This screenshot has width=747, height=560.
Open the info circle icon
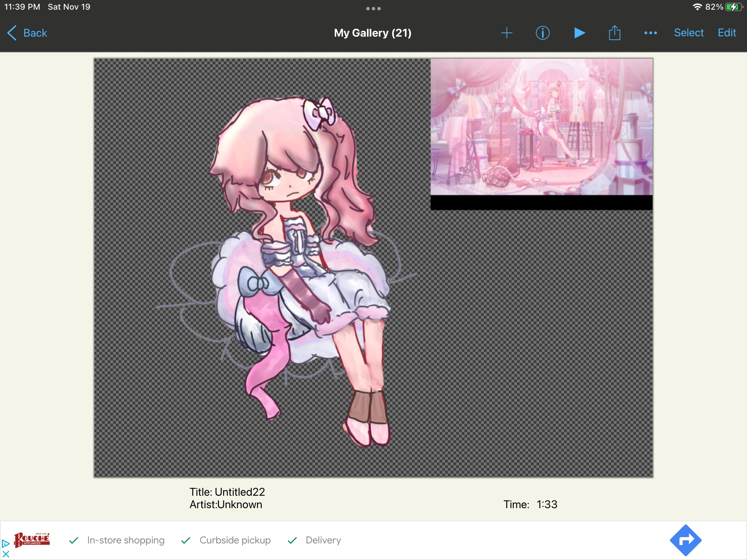(x=543, y=33)
